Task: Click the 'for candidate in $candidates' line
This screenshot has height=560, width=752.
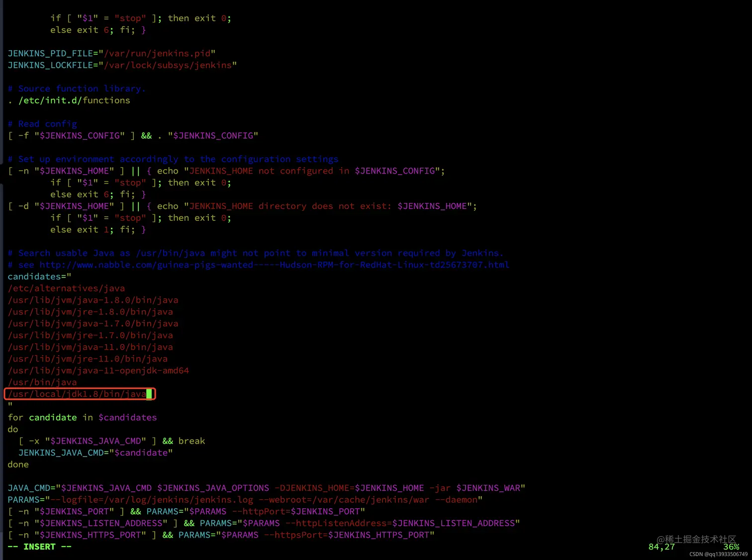Action: pos(82,418)
